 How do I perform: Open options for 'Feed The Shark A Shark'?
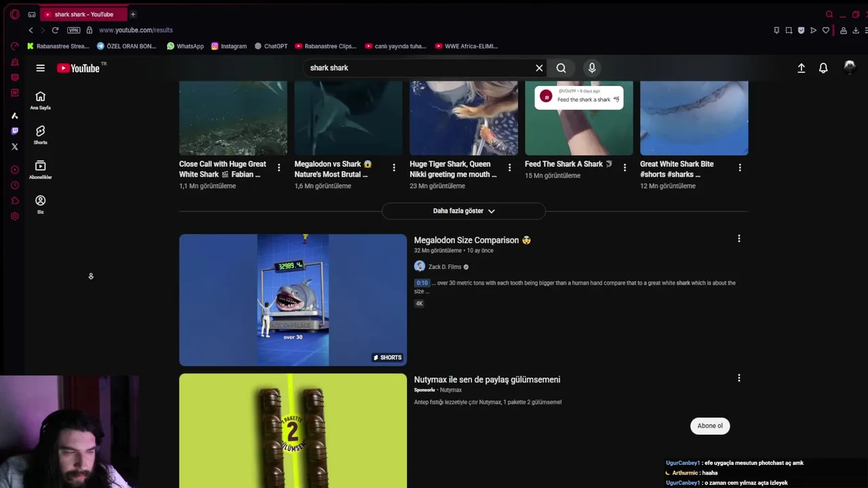[x=625, y=167]
